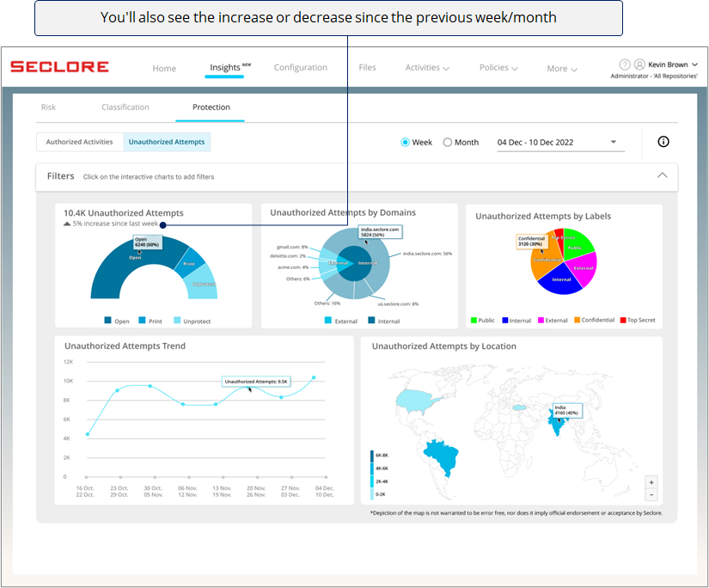The image size is (709, 588).
Task: Click the Print legend color square
Action: 142,321
